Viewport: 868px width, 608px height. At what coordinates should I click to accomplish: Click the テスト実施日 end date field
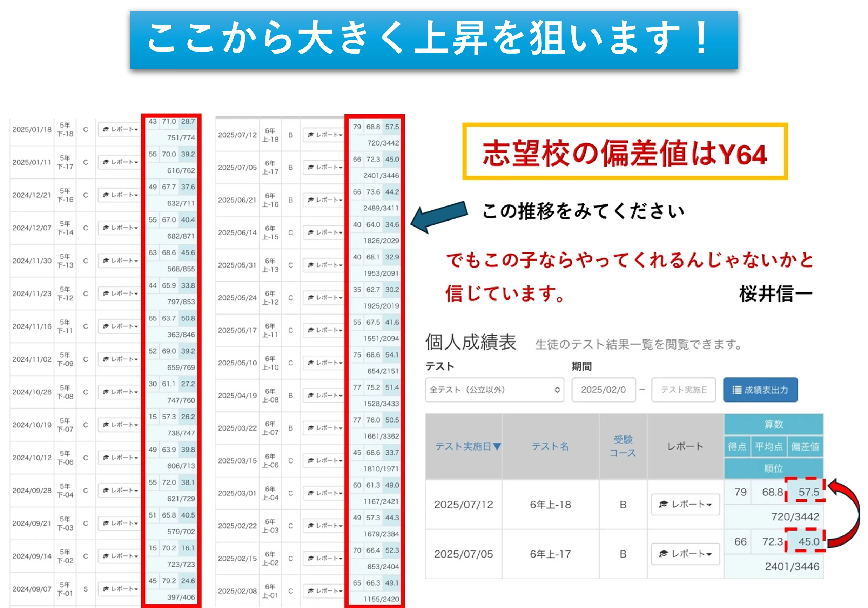(x=683, y=390)
